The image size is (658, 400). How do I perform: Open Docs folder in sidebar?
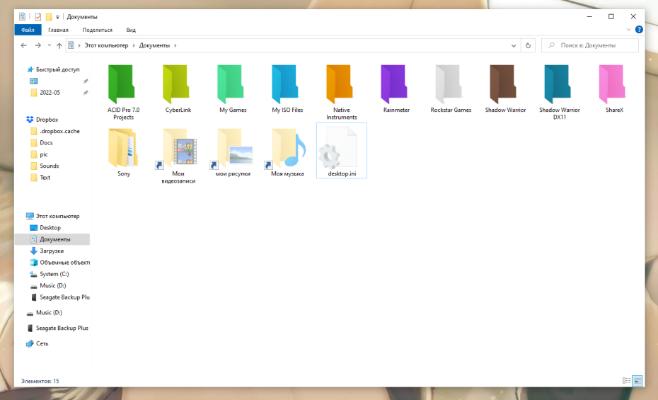click(46, 143)
